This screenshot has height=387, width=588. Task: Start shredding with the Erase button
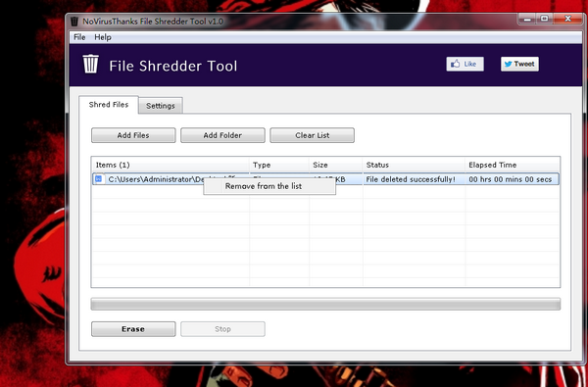click(133, 329)
